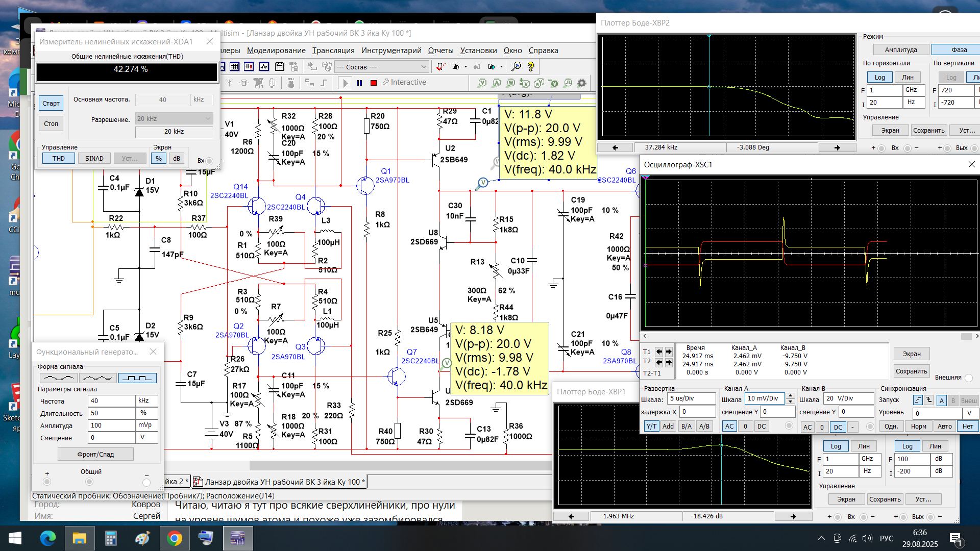The image size is (980, 551).
Task: Select THD mode in distortion analyzer
Action: click(59, 159)
